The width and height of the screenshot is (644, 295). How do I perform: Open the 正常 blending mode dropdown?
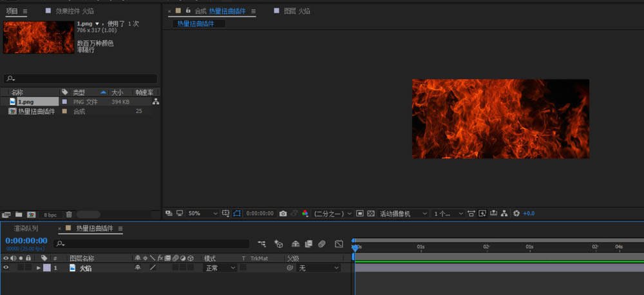tap(221, 268)
